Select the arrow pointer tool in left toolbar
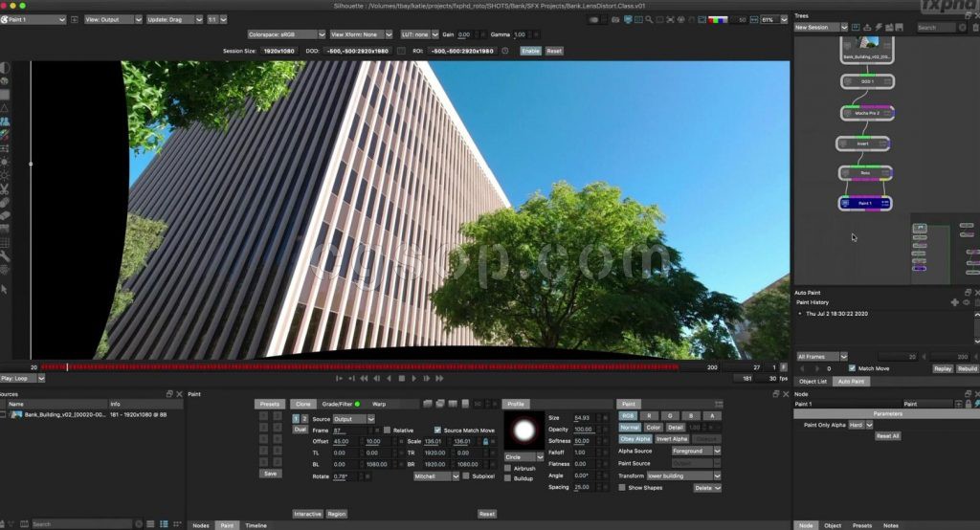This screenshot has width=980, height=530. tap(5, 289)
